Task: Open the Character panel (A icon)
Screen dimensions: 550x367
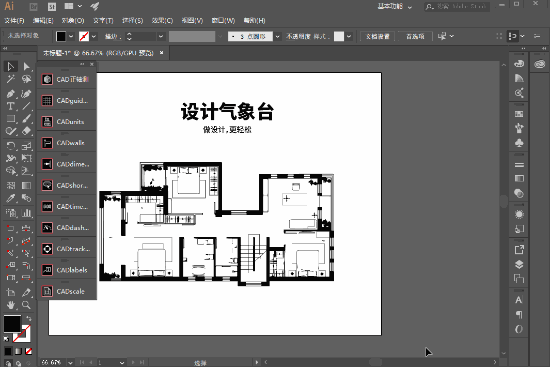Action: tap(519, 300)
